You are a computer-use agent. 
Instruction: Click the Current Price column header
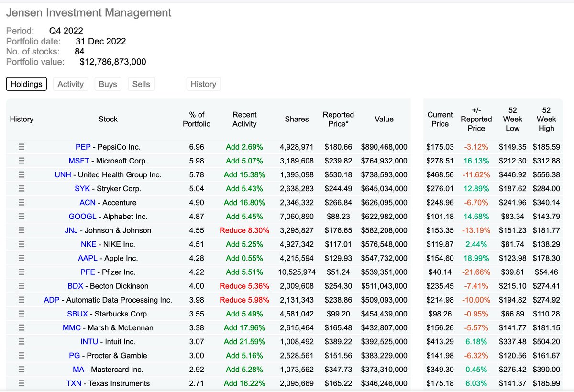click(x=440, y=119)
